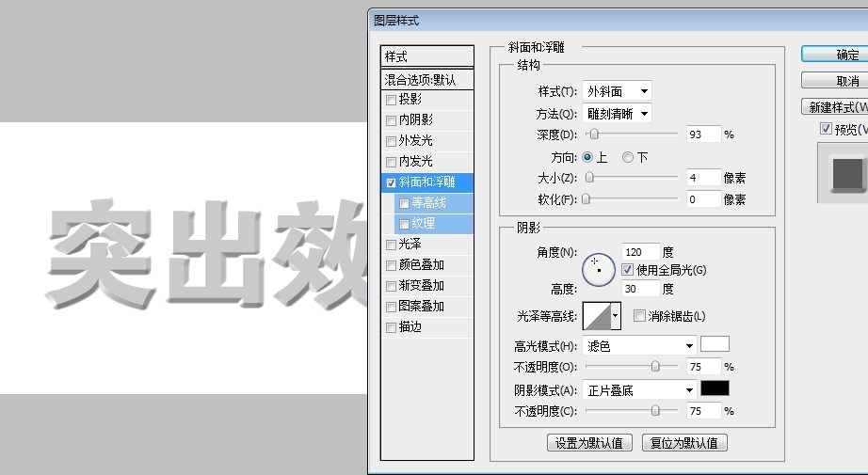The image size is (868, 475).
Task: Uncheck the 斜面和浮雕 bevel checkbox
Action: point(391,182)
